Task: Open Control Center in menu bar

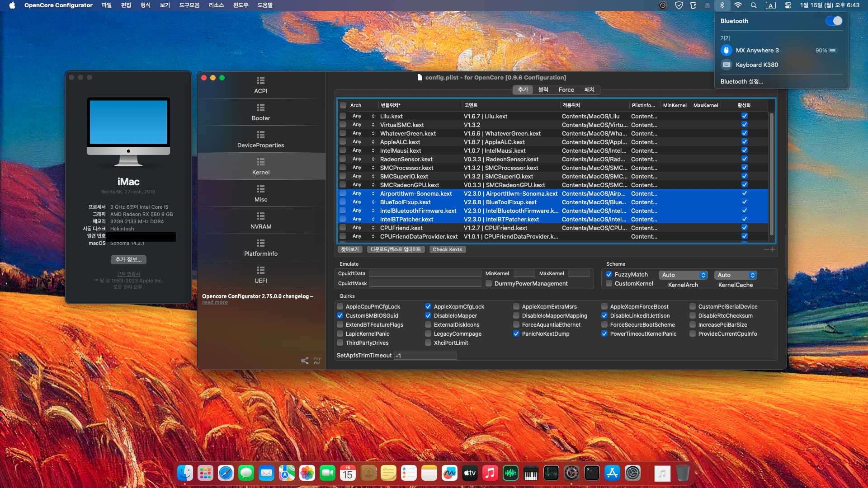Action: (x=788, y=5)
